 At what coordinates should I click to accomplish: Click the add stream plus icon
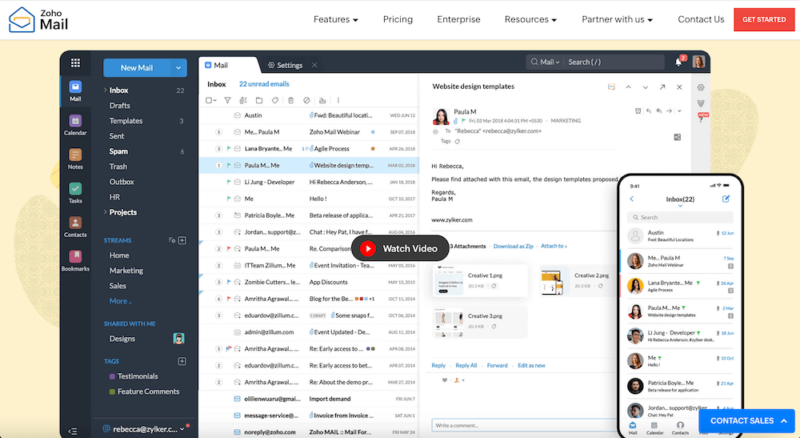tap(182, 240)
